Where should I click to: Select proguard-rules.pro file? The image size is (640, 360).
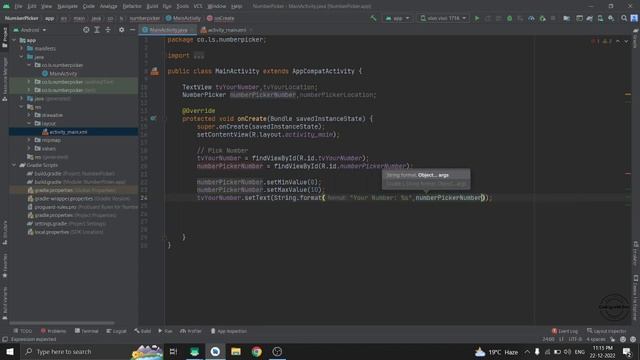coord(82,207)
